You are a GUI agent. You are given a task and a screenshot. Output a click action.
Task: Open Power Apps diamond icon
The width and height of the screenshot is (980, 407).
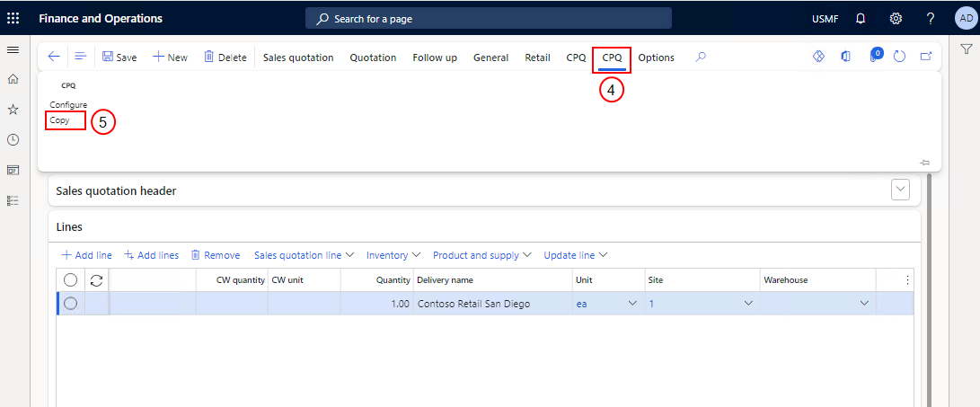click(818, 57)
